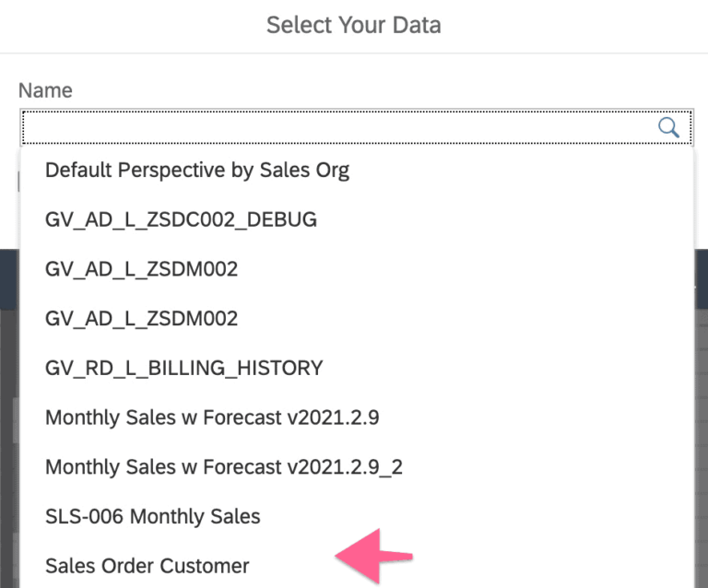The image size is (708, 588).
Task: Click the Name field label
Action: (45, 90)
